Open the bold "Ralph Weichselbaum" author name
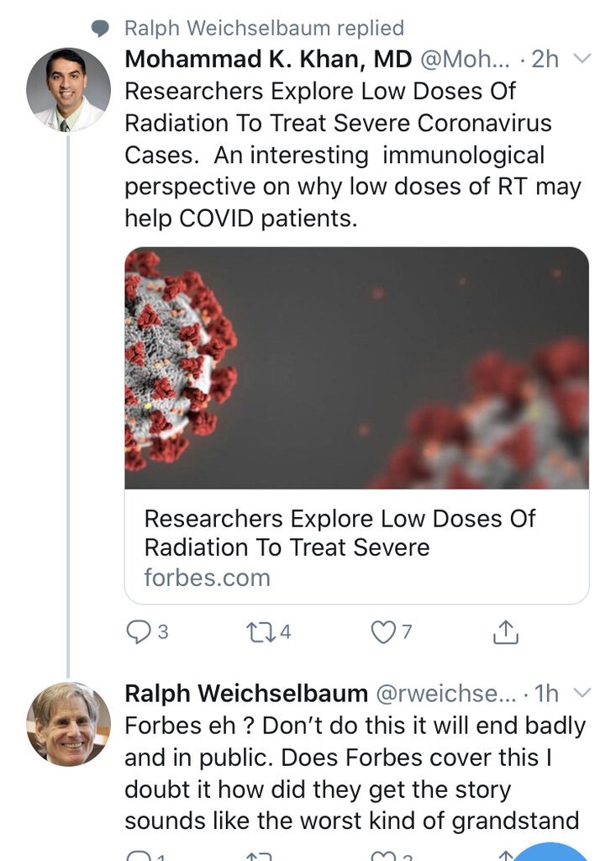 (246, 694)
